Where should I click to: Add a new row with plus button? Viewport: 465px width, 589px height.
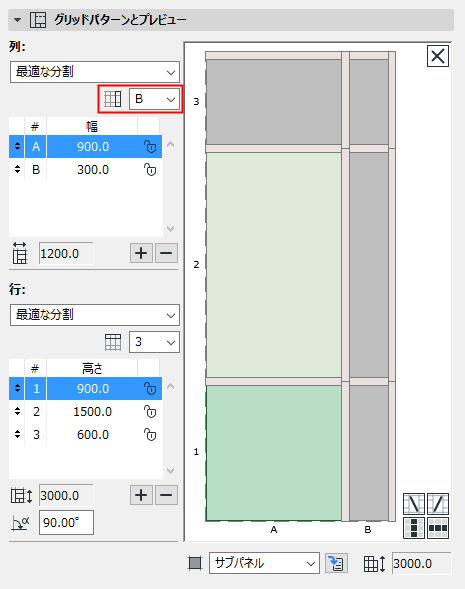pyautogui.click(x=141, y=495)
